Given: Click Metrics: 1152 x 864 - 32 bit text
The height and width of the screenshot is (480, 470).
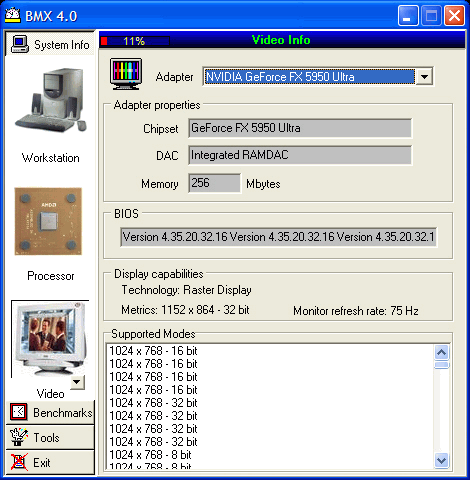Looking at the screenshot, I should [x=185, y=310].
